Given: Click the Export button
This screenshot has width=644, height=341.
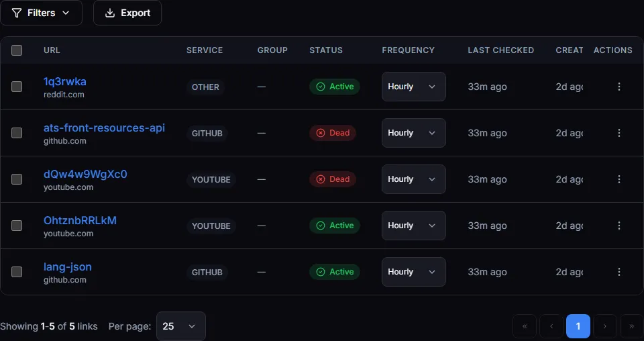Looking at the screenshot, I should (127, 13).
